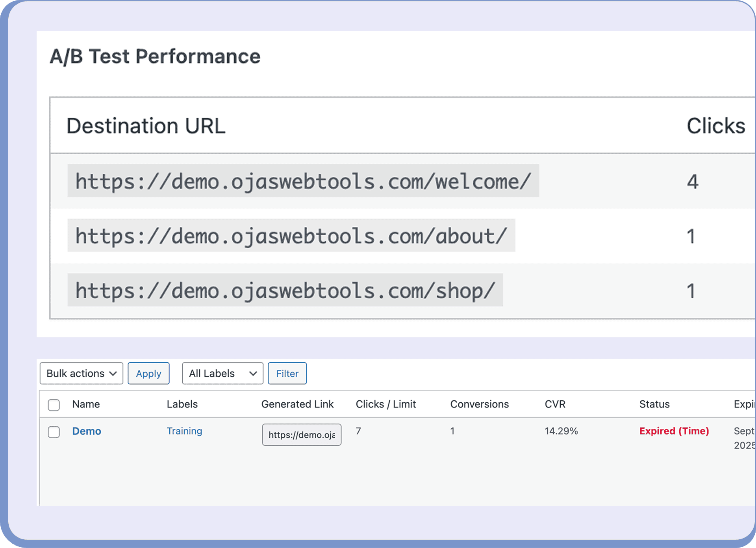Click the Status column header

click(654, 404)
